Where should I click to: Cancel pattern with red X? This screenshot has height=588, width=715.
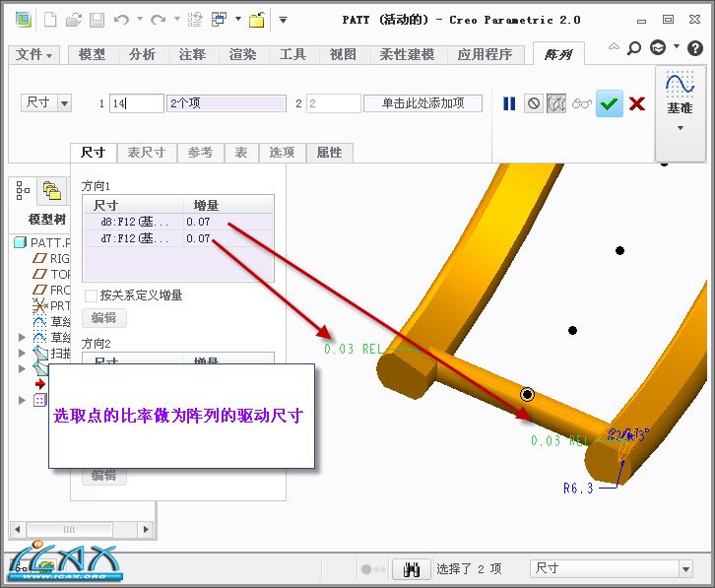(x=637, y=104)
